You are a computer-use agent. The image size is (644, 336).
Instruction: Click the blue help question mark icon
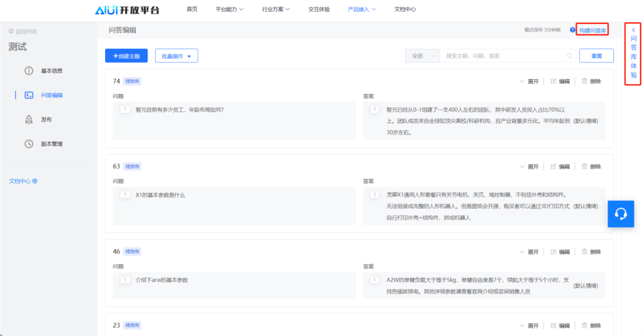(572, 30)
